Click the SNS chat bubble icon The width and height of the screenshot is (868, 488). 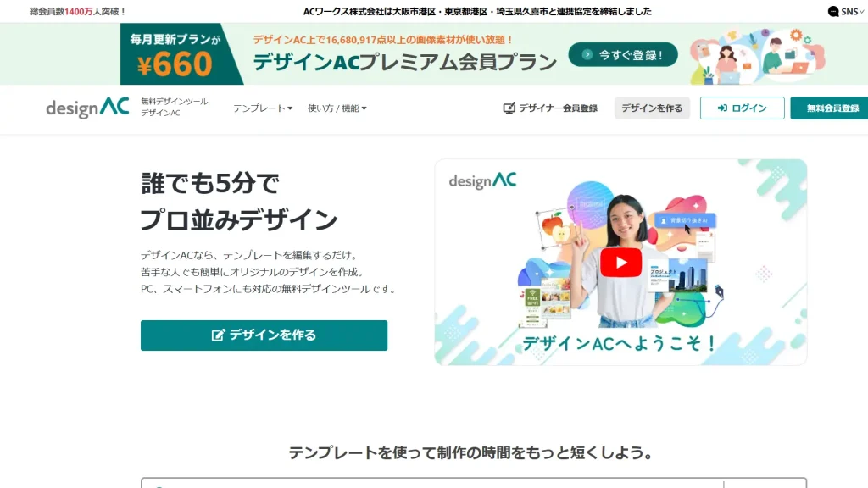[833, 11]
